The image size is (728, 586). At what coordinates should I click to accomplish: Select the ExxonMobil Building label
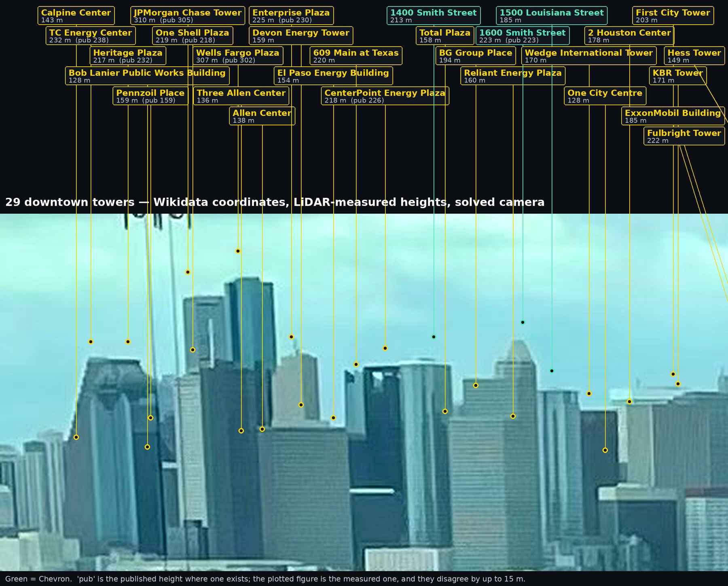673,116
